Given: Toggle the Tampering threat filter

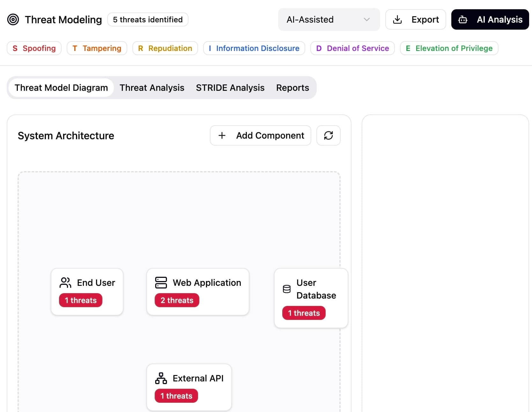Looking at the screenshot, I should (x=97, y=48).
